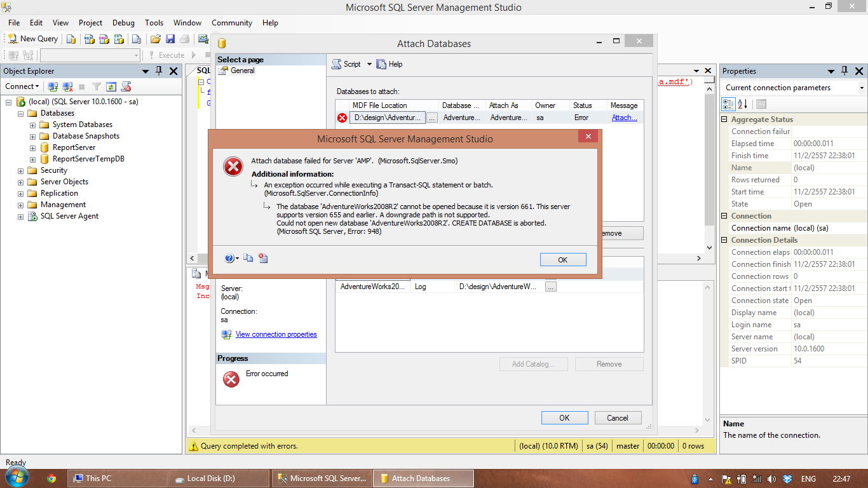Collapse the (local) SQL Server node

click(9, 102)
